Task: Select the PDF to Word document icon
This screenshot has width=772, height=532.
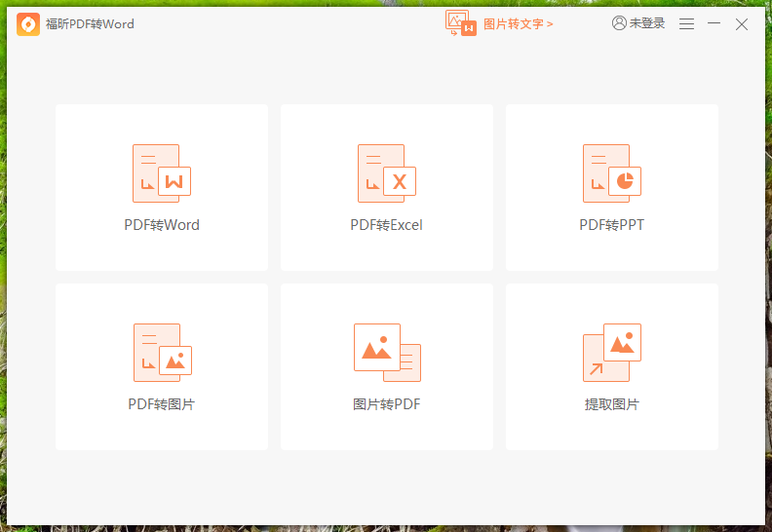Action: 161,173
